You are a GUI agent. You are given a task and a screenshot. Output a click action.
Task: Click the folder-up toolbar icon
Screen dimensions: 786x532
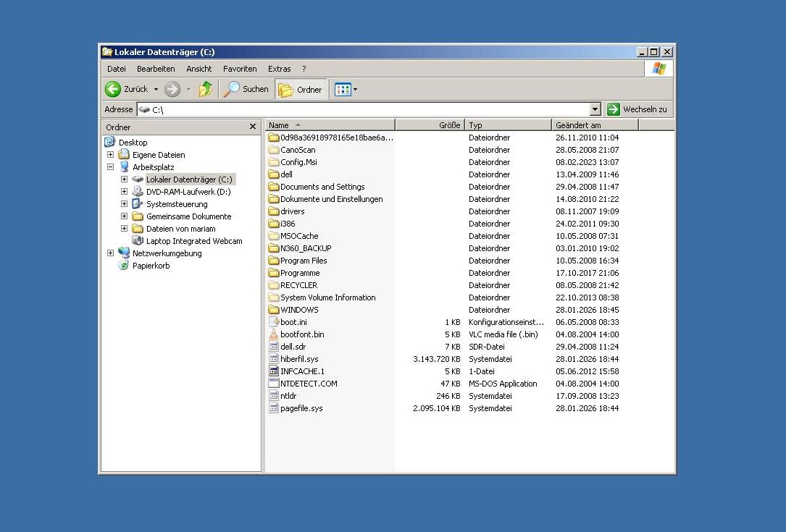pos(206,89)
